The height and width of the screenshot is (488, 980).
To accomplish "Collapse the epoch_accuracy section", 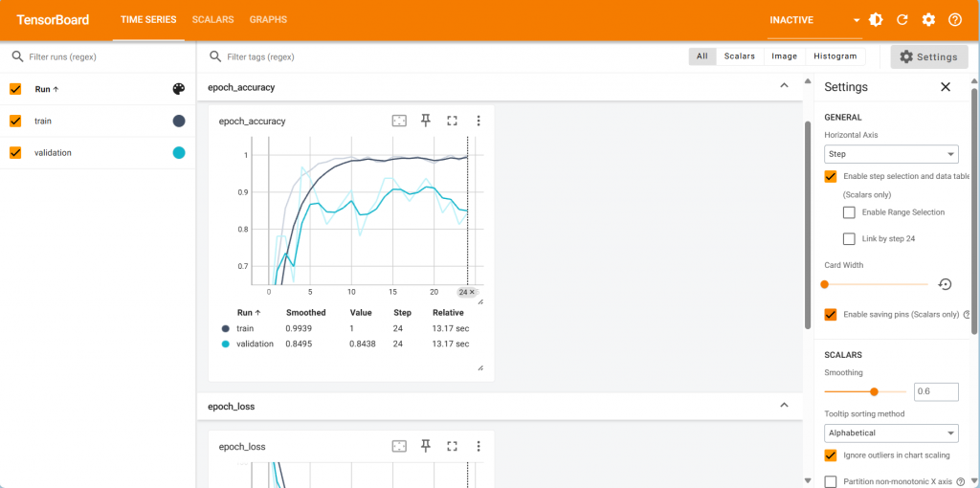I will [784, 86].
